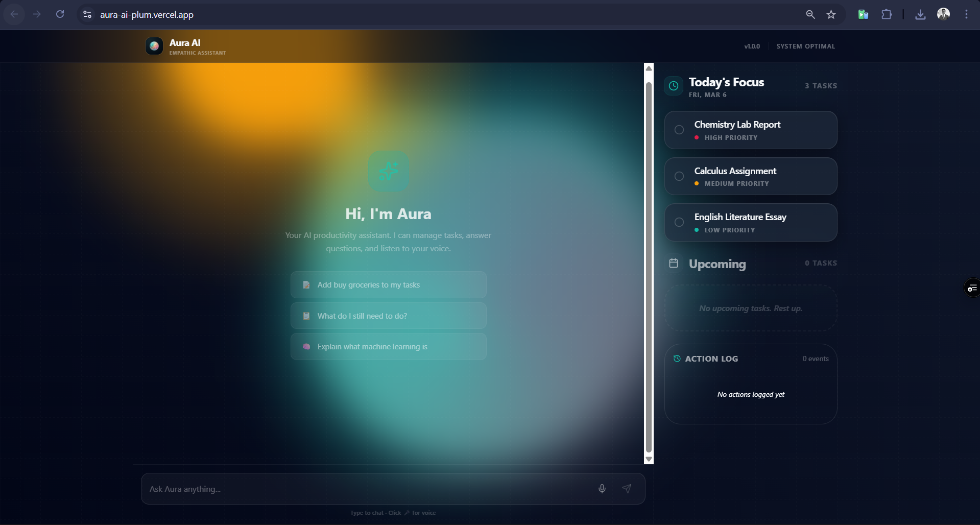Click the Today's Focus clock icon
Viewport: 980px width, 525px height.
pos(674,86)
